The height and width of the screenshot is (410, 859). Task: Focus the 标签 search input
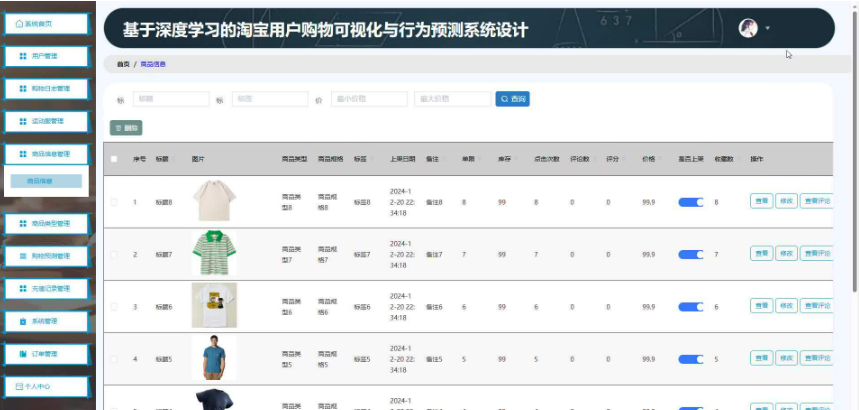[x=270, y=99]
